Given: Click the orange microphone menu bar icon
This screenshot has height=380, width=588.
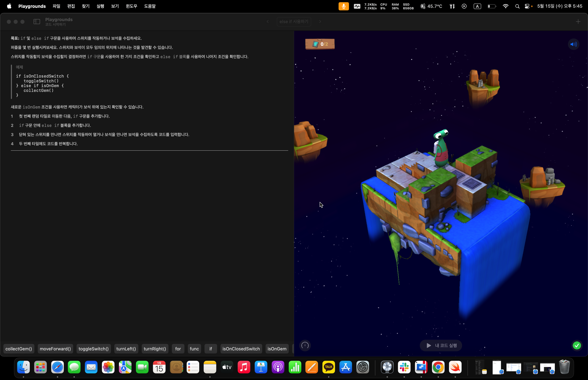Looking at the screenshot, I should tap(344, 6).
